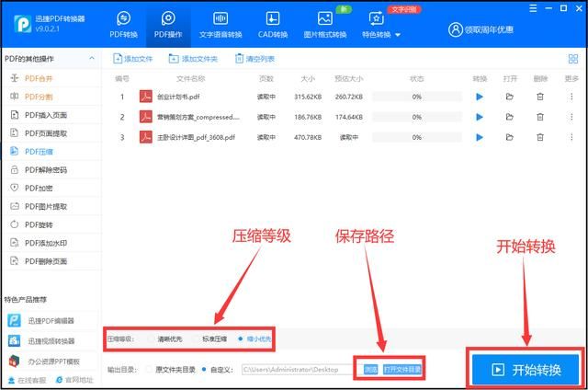The height and width of the screenshot is (390, 588).
Task: Select PDF图片提取 in sidebar
Action: [x=51, y=206]
